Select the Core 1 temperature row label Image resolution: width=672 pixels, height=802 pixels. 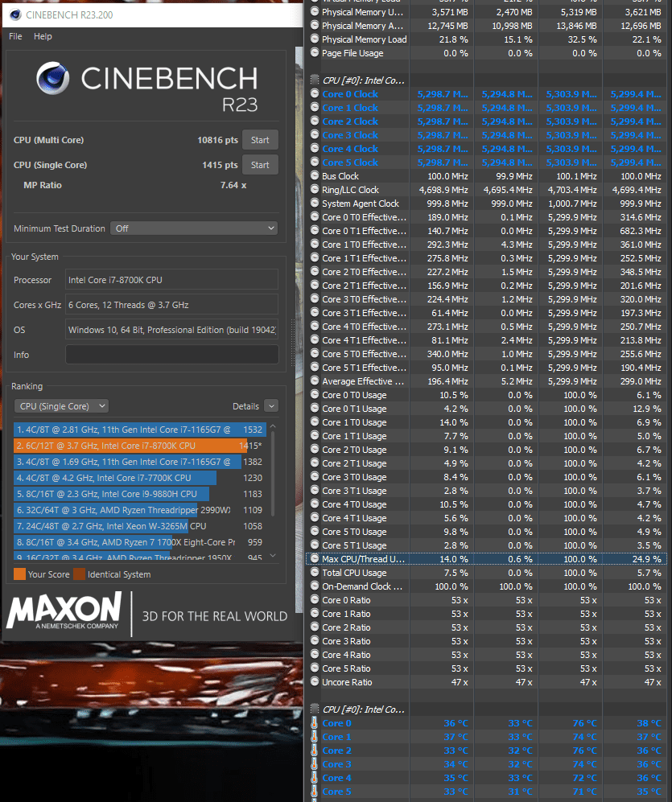[336, 737]
